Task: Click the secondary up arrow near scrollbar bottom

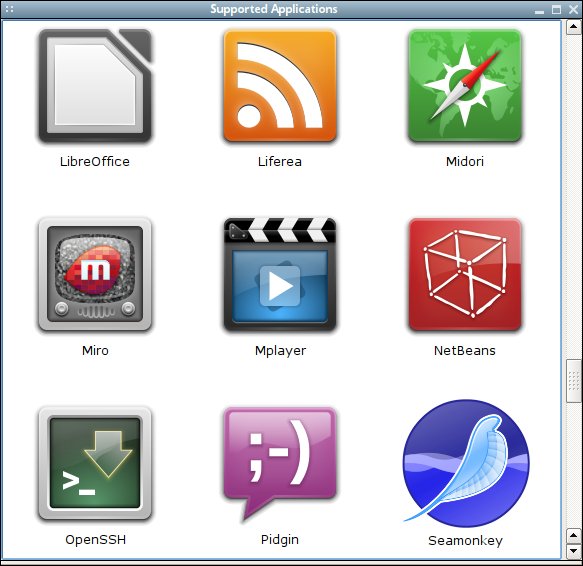Action: 573,536
